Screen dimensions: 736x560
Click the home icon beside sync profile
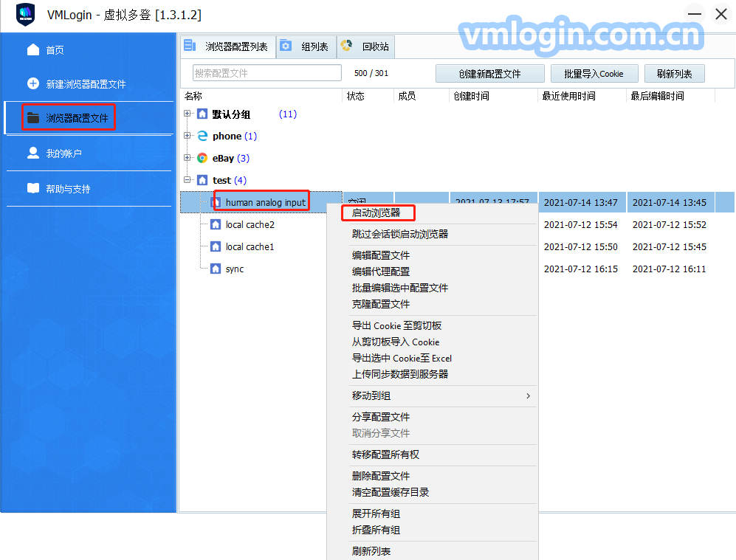[216, 269]
